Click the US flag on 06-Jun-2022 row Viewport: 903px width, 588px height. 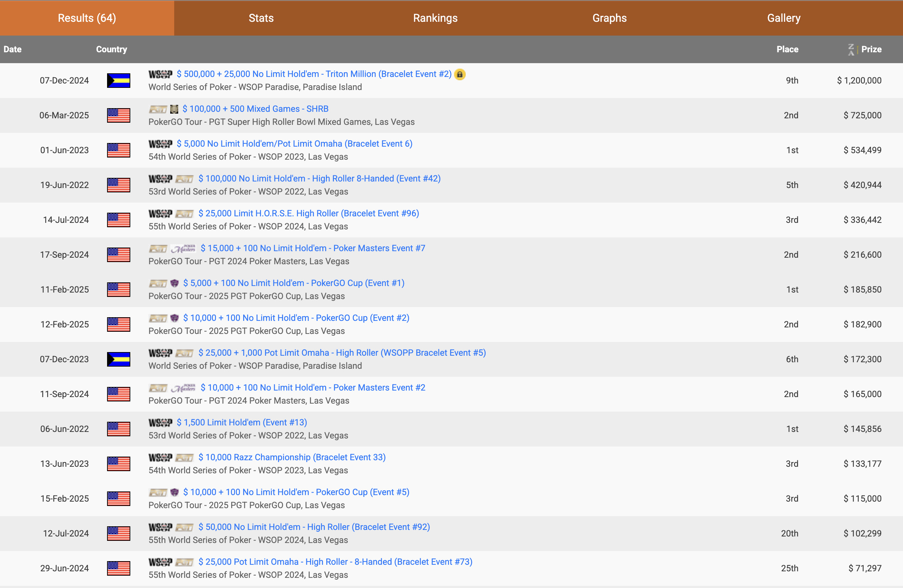coord(118,429)
